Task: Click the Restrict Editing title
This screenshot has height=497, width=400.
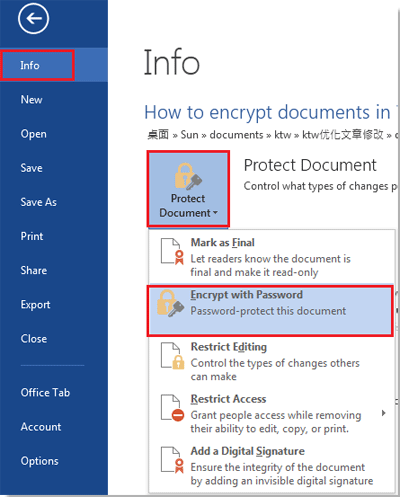Action: [x=229, y=347]
